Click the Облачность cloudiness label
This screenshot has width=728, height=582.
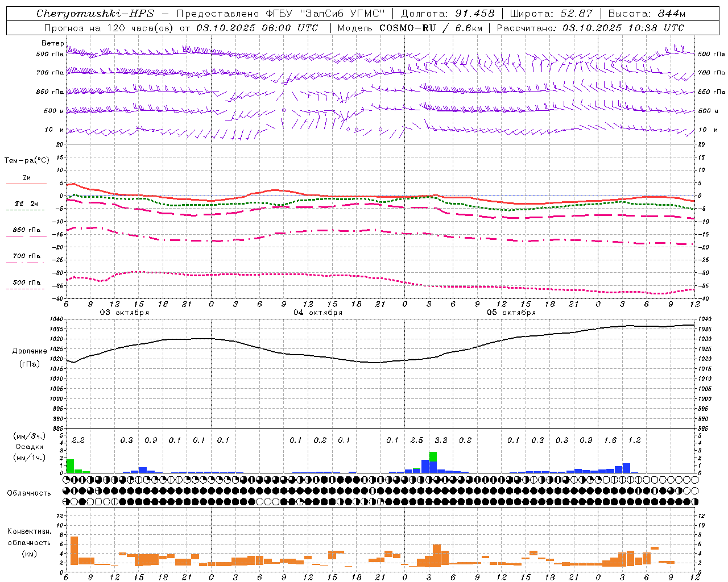[x=29, y=493]
